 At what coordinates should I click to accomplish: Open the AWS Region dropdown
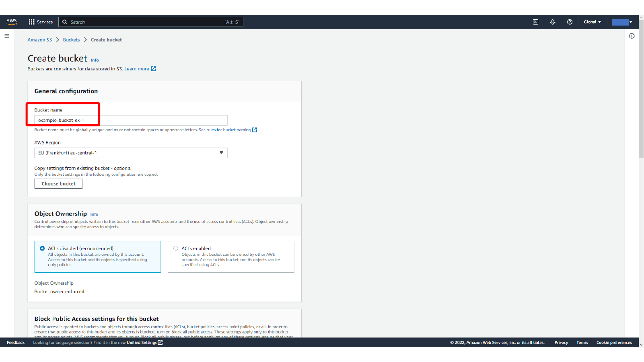pyautogui.click(x=131, y=153)
